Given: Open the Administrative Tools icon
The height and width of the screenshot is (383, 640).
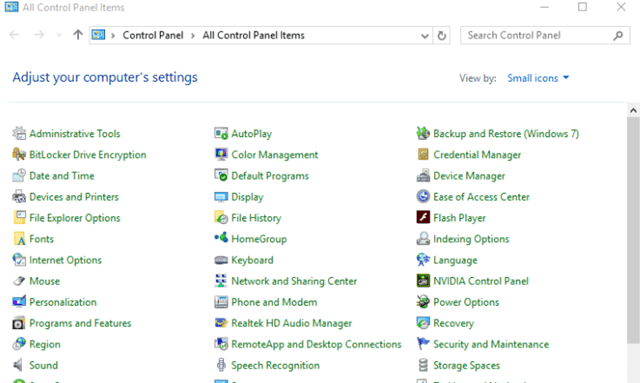Looking at the screenshot, I should (x=19, y=134).
